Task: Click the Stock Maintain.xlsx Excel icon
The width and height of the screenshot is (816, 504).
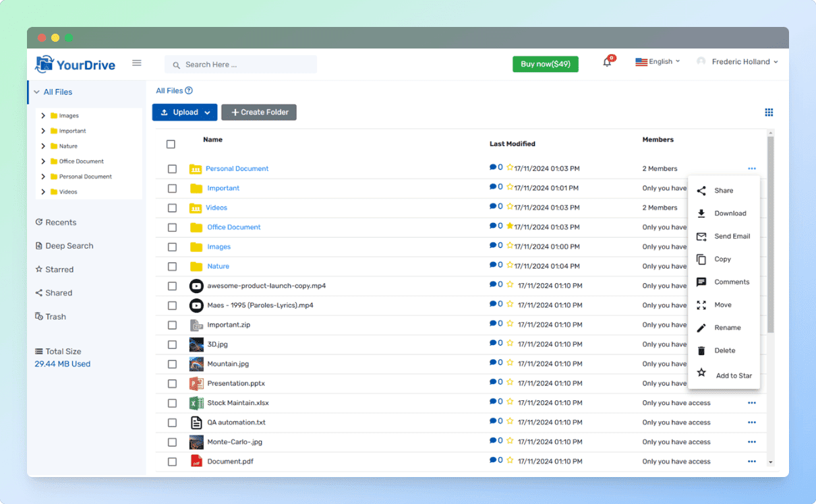Action: click(196, 403)
